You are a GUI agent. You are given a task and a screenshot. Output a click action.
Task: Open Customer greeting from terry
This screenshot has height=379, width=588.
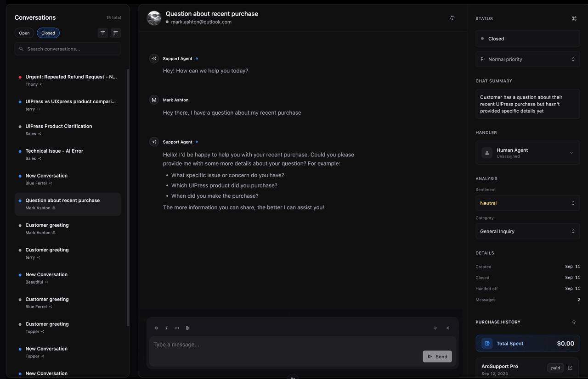click(68, 254)
